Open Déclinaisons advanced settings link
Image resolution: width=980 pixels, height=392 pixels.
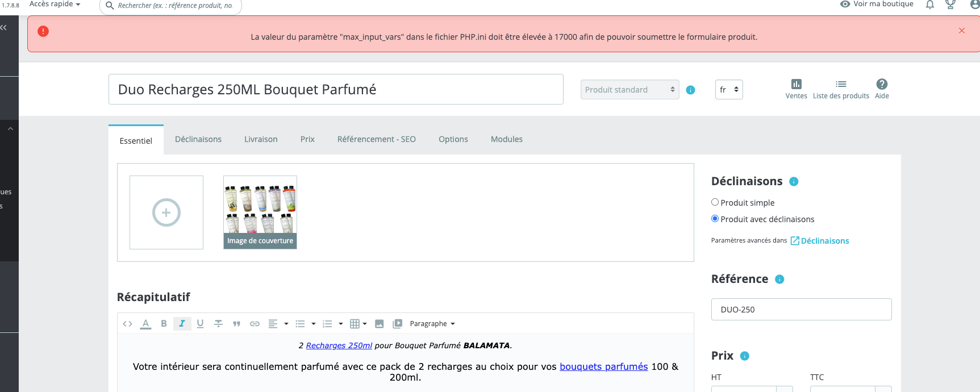[820, 241]
